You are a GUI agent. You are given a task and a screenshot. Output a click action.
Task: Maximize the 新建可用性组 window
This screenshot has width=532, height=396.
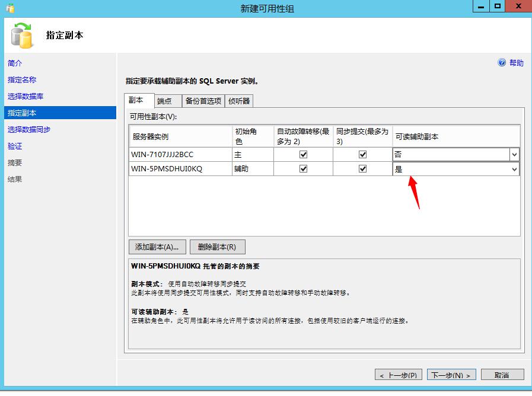[x=498, y=7]
